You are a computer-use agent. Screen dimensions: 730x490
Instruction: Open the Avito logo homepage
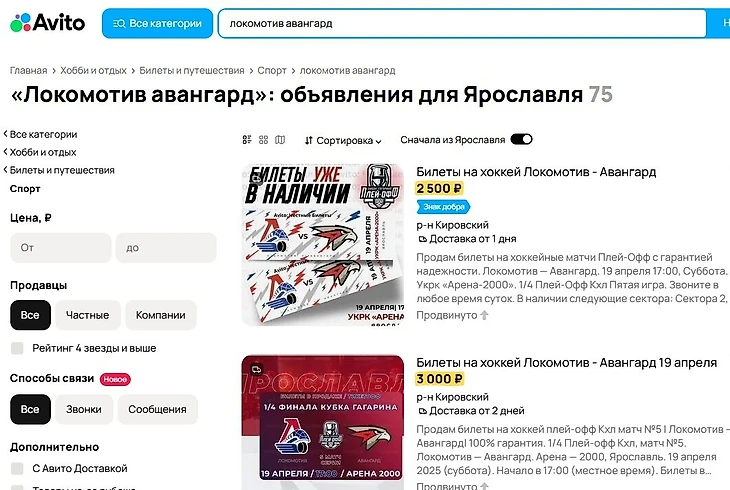point(47,22)
